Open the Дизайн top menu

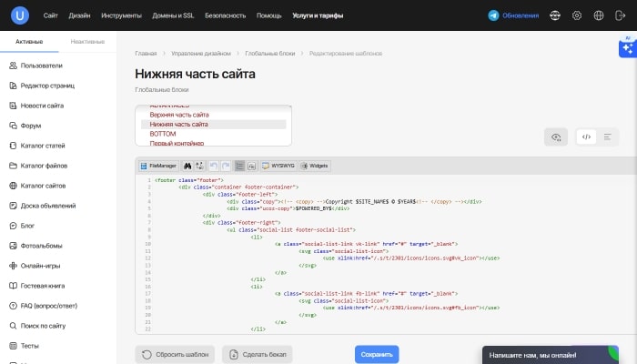click(x=79, y=16)
